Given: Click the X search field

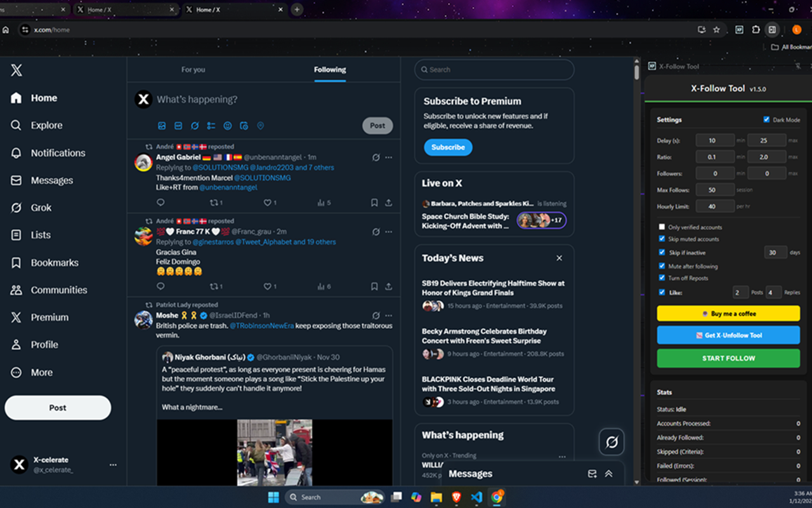Looking at the screenshot, I should coord(494,70).
